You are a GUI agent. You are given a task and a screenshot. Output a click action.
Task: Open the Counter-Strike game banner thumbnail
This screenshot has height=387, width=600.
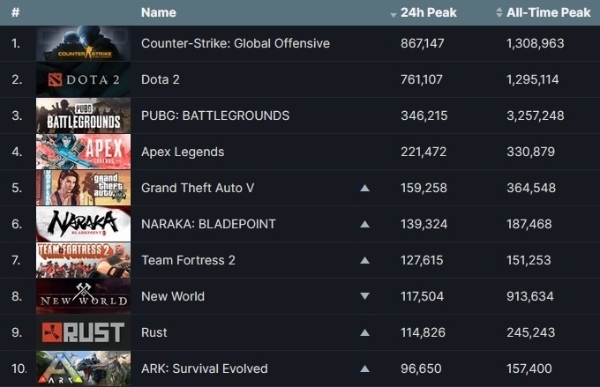click(83, 44)
